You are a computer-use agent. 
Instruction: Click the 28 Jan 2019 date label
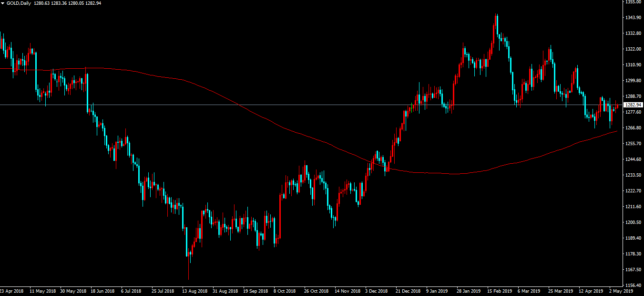(469, 290)
